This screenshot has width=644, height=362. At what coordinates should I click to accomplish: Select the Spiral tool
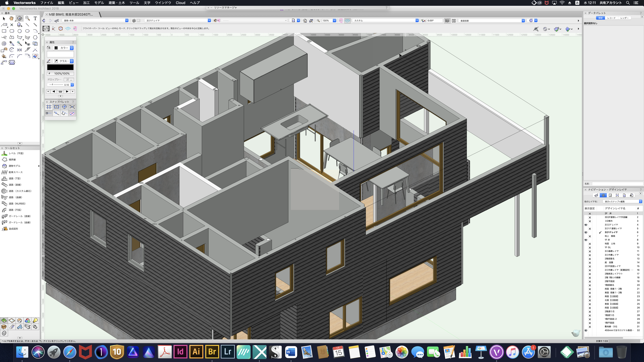[x=4, y=43]
